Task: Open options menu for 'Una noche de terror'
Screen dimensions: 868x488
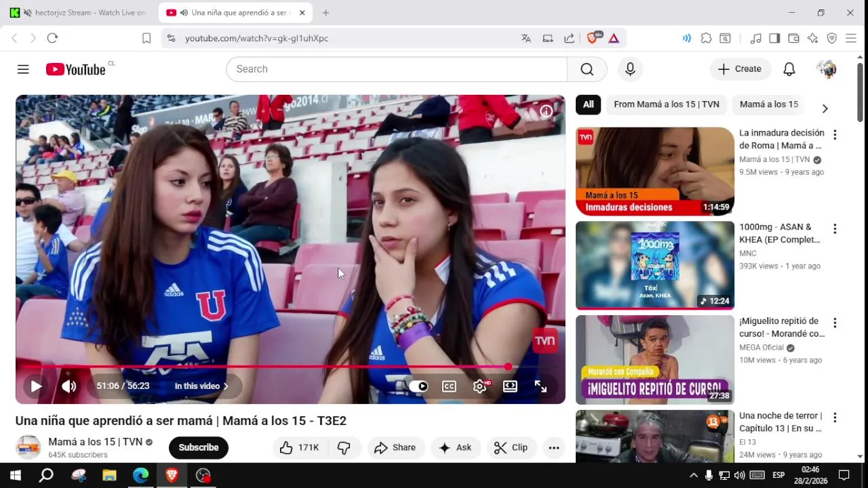Action: pos(835,418)
